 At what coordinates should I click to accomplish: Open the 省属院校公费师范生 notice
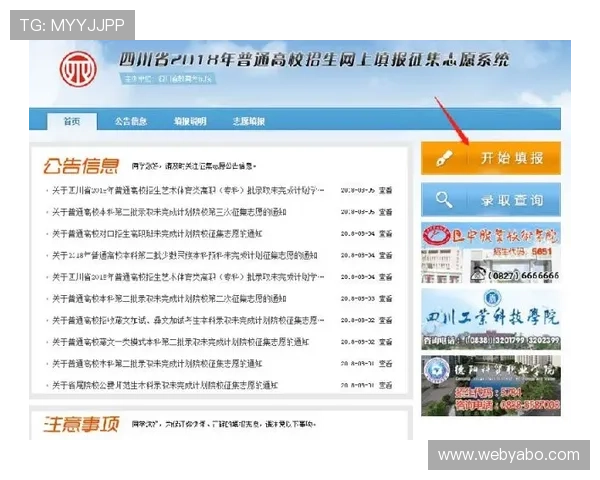pyautogui.click(x=165, y=385)
